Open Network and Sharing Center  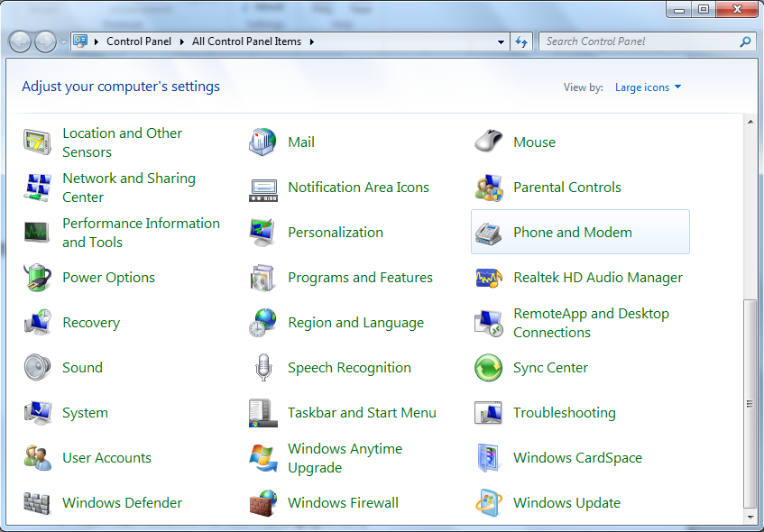(129, 188)
